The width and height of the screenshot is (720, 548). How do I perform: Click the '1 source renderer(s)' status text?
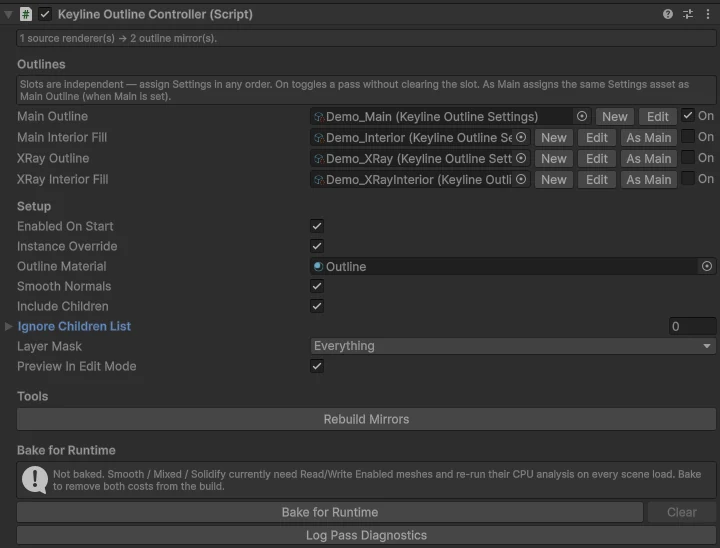click(118, 38)
